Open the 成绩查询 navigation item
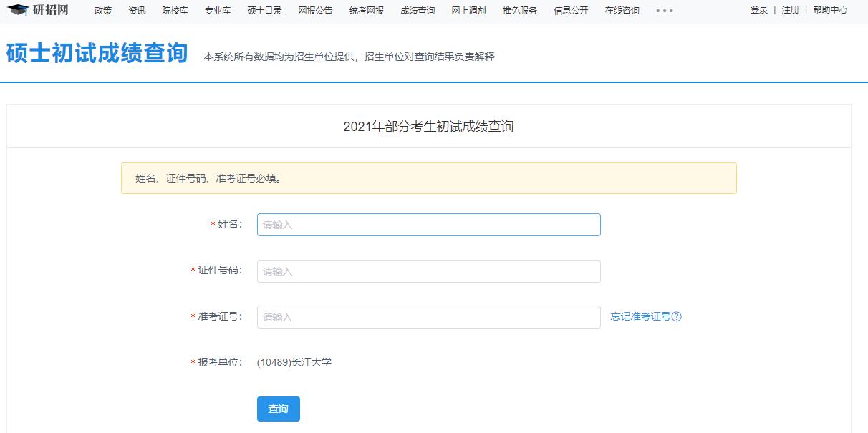The width and height of the screenshot is (868, 433). coord(418,11)
